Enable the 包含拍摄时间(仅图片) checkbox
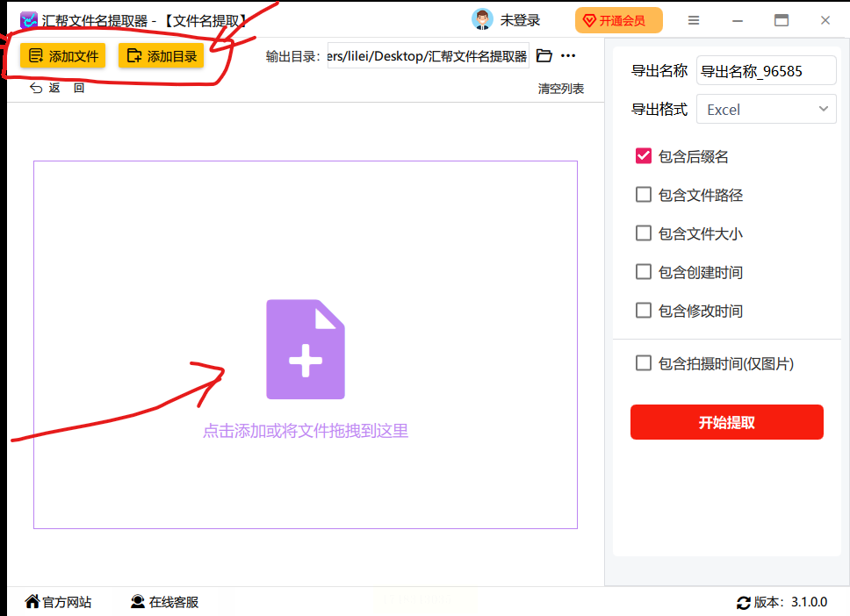The width and height of the screenshot is (850, 616). [x=643, y=363]
